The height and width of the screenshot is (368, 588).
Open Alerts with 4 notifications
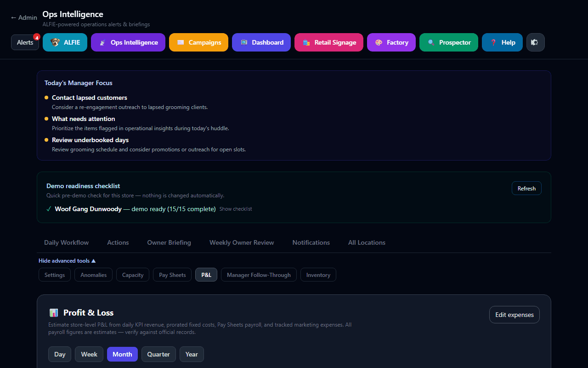click(25, 42)
